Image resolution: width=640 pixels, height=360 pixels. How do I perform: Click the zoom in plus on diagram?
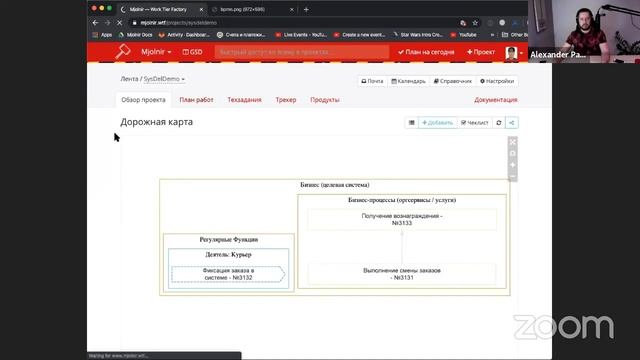(513, 165)
